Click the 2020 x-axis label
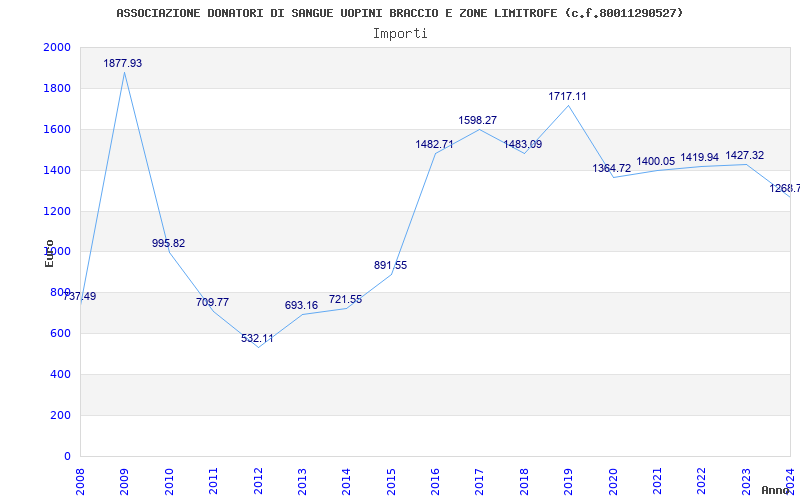The width and height of the screenshot is (800, 500). click(613, 481)
